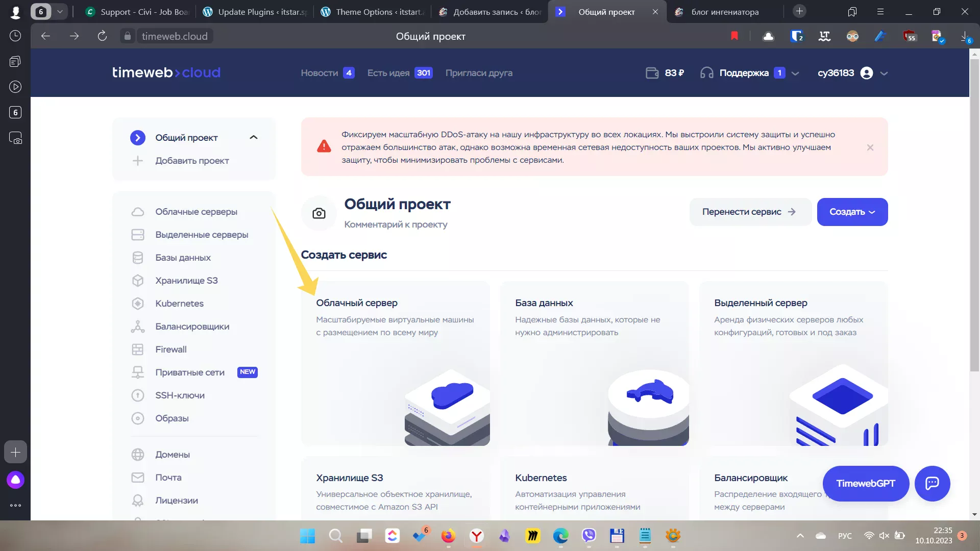Open the load balancers node icon

coord(138,327)
